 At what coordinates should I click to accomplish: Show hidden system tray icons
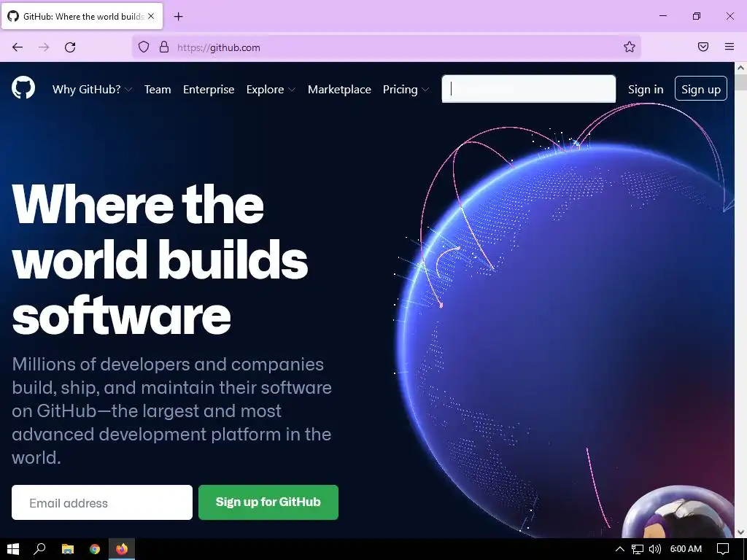(620, 549)
